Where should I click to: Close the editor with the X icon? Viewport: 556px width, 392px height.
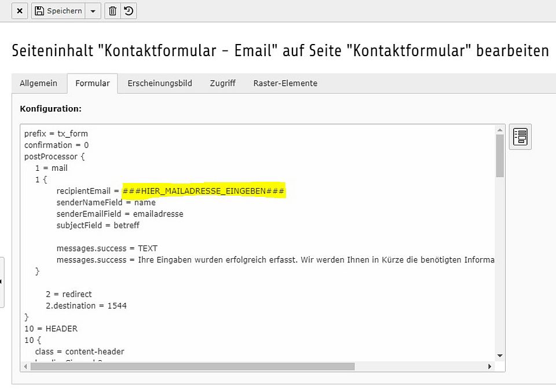[x=19, y=10]
